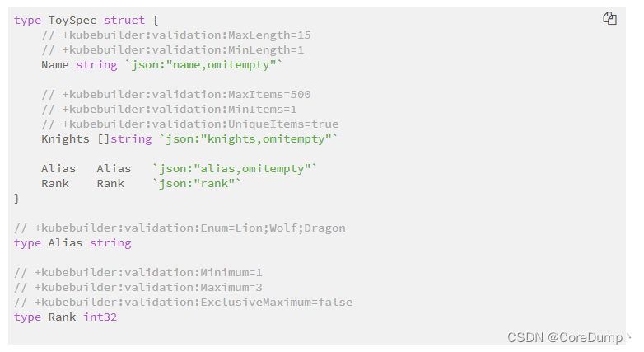Click the Enum=Lion;Wolf;Dragon comment

tap(180, 228)
